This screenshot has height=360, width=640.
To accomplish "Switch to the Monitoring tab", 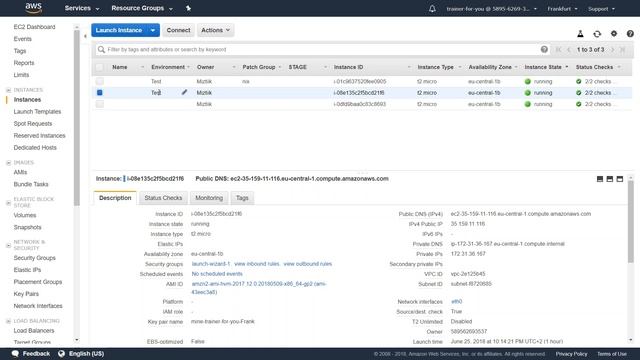I will [209, 198].
